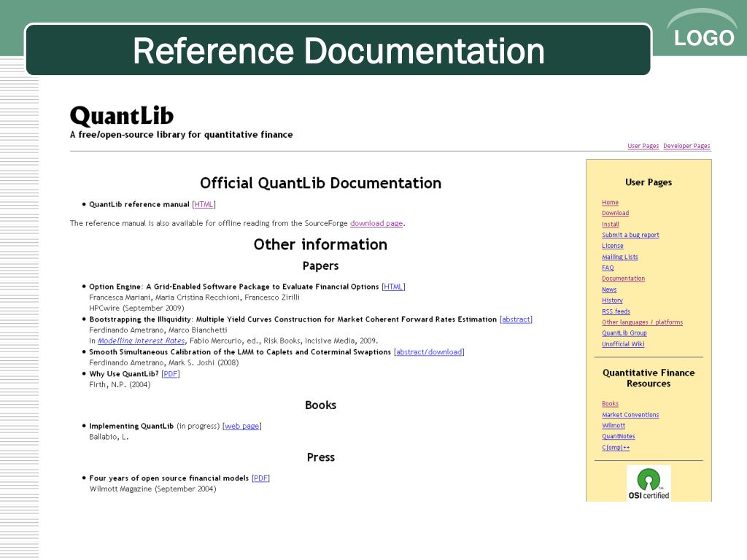Open abstract/download link for LMM calibration paper
Viewport: 747px width, 560px height.
429,352
